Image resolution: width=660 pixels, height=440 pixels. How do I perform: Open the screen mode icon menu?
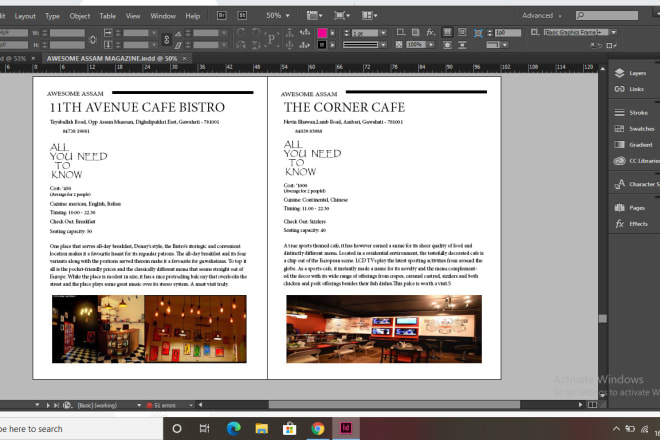[341, 16]
